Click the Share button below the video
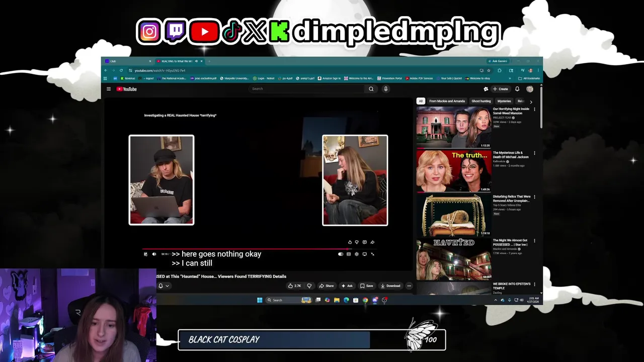The width and height of the screenshot is (644, 362). tap(327, 286)
